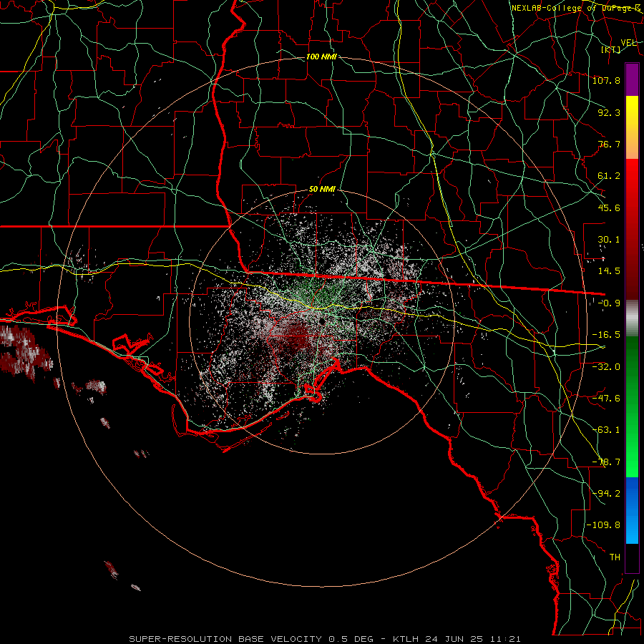Pick the black TH segment of color bar
The image size is (644, 644).
[632, 557]
